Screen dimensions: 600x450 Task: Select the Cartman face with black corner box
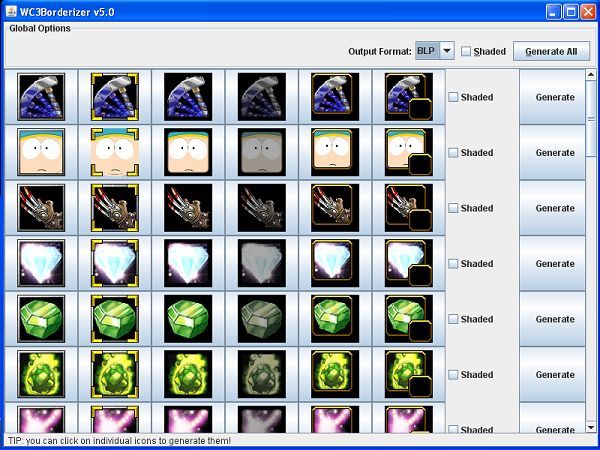[x=409, y=152]
